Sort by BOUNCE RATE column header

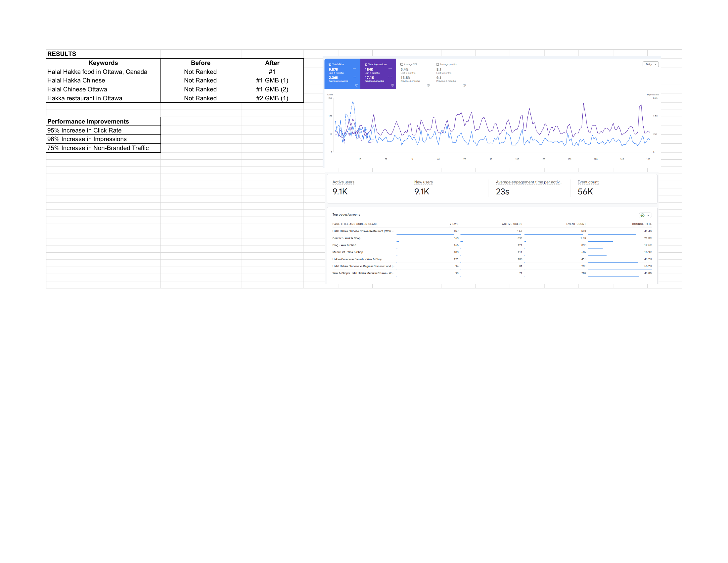pyautogui.click(x=642, y=224)
